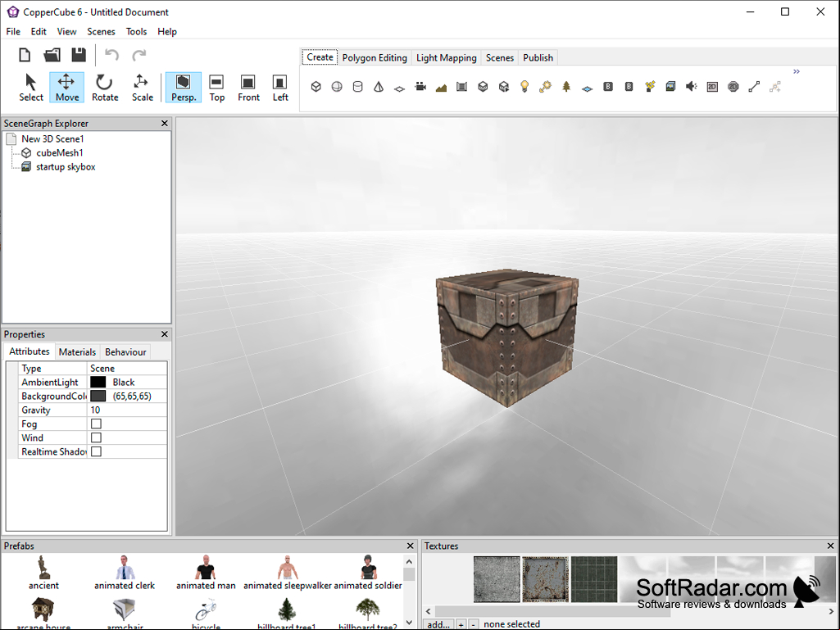The image size is (840, 630).
Task: Close the SceneGraph Explorer panel
Action: tap(165, 123)
